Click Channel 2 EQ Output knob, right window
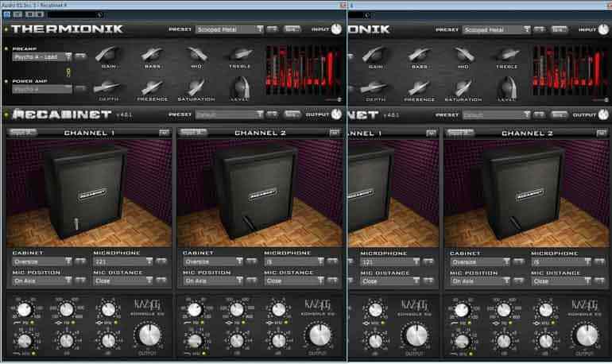 [x=587, y=335]
